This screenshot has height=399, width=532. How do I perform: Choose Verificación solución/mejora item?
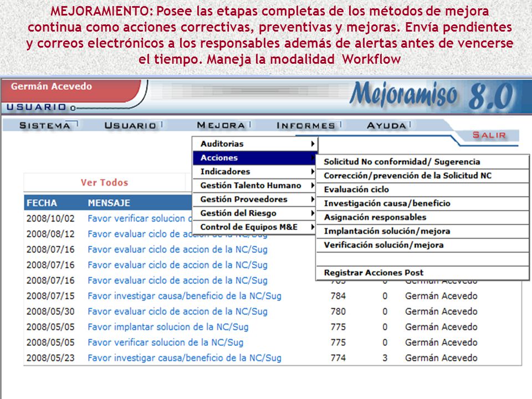422,245
